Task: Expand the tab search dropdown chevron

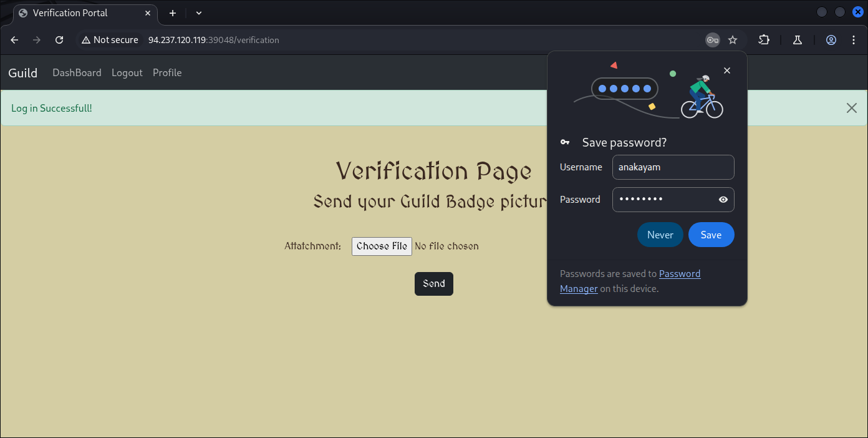Action: (x=199, y=13)
